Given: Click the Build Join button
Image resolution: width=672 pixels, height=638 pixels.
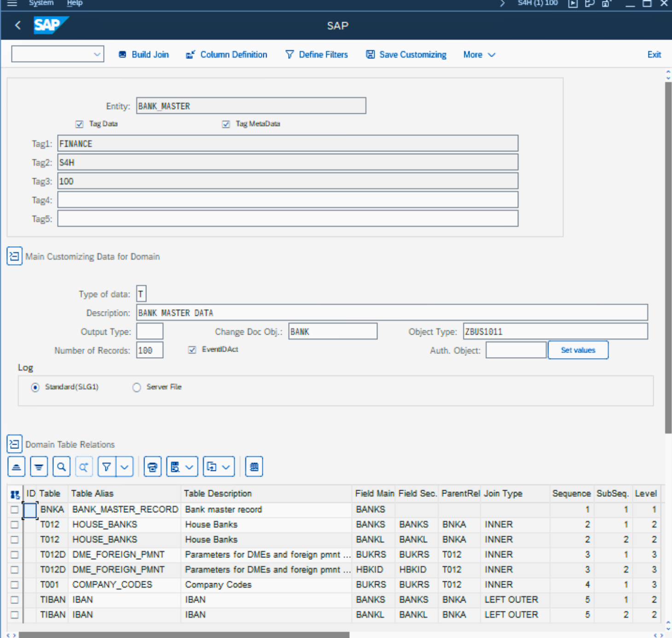Looking at the screenshot, I should pos(144,54).
